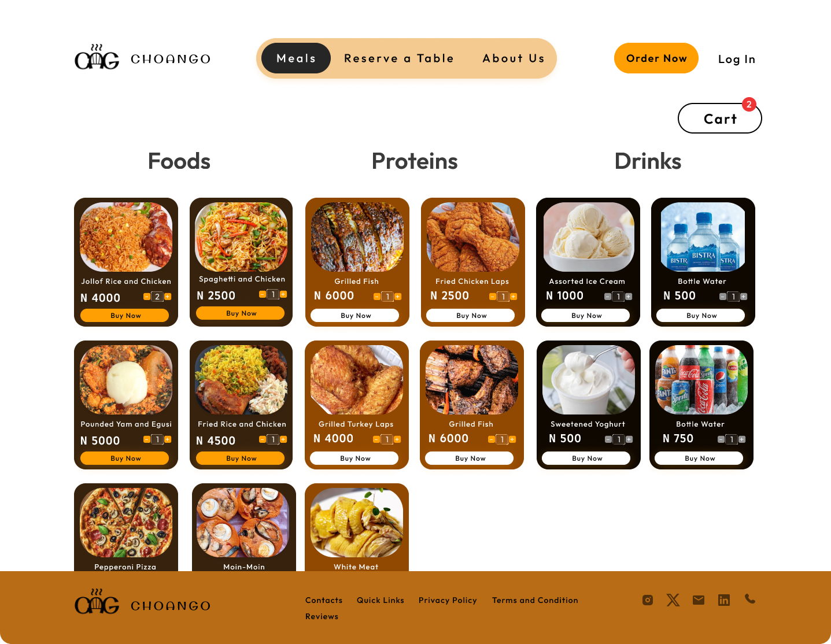The height and width of the screenshot is (644, 831).
Task: Switch to the Reserve a Table tab
Action: point(399,58)
